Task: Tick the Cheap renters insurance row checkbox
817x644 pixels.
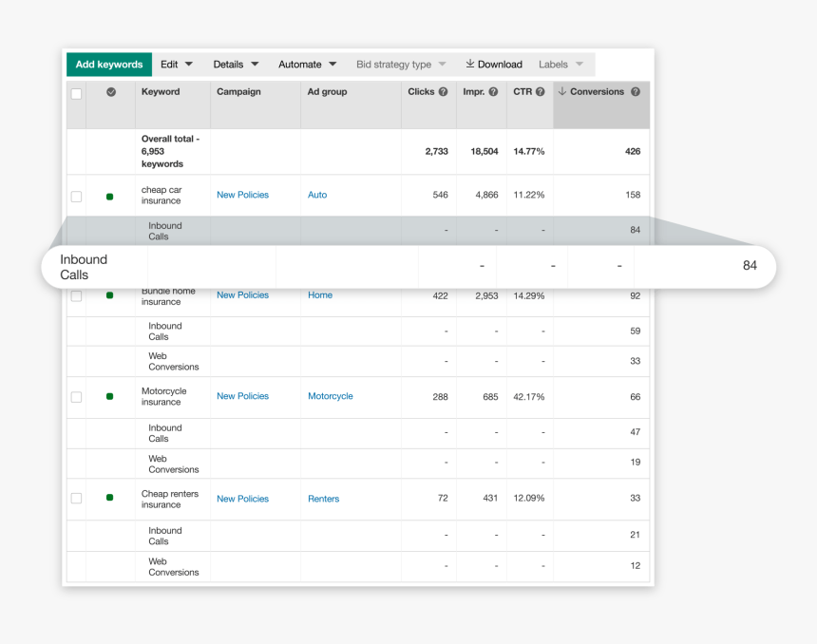Action: pos(76,499)
